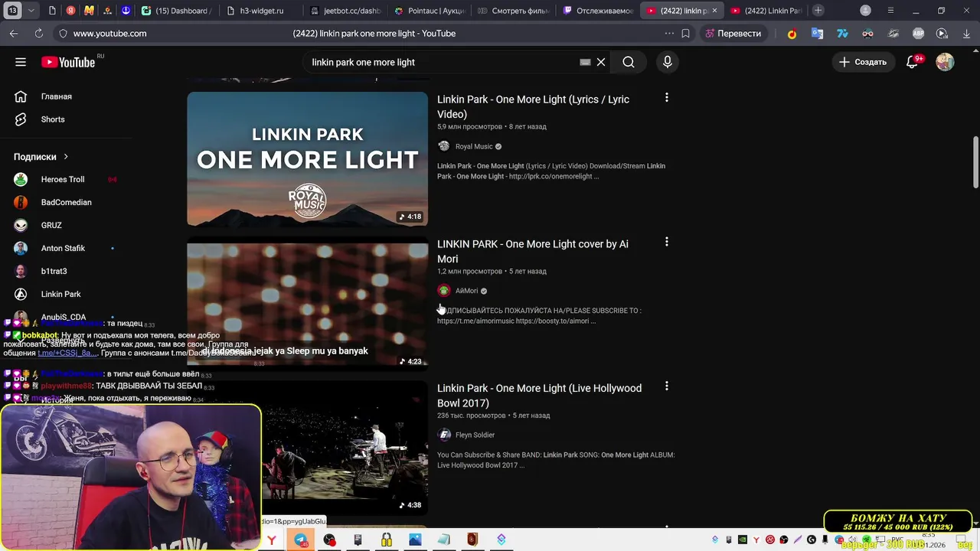Open the notifications bell
Image resolution: width=980 pixels, height=551 pixels.
[x=913, y=62]
